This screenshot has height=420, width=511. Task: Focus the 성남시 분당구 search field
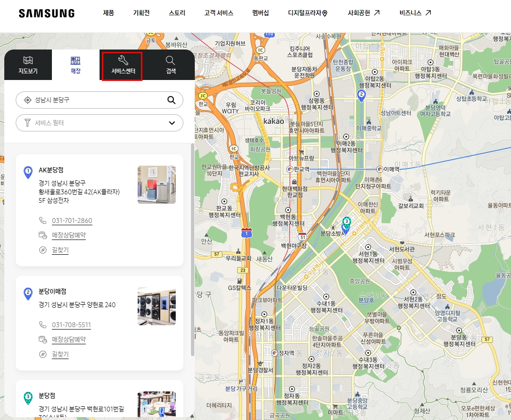coord(100,100)
